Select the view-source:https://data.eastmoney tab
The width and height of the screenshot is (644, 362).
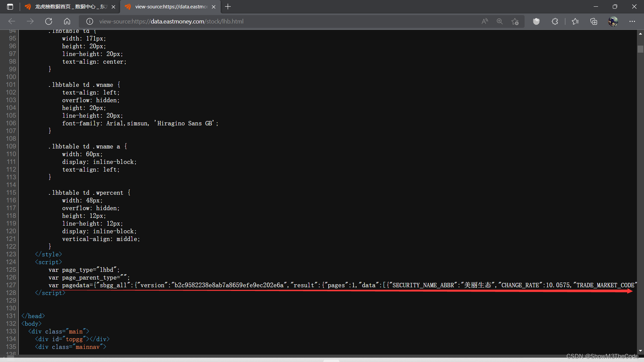pos(171,7)
